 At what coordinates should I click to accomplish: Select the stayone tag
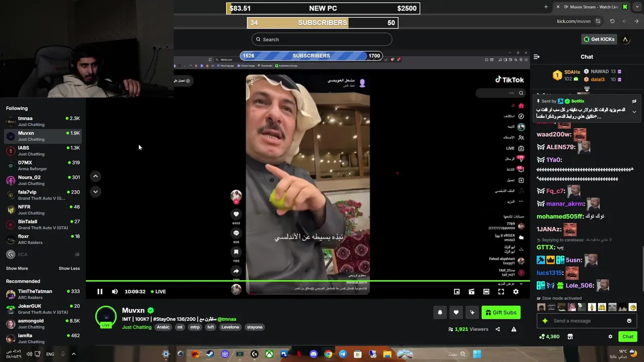255,327
